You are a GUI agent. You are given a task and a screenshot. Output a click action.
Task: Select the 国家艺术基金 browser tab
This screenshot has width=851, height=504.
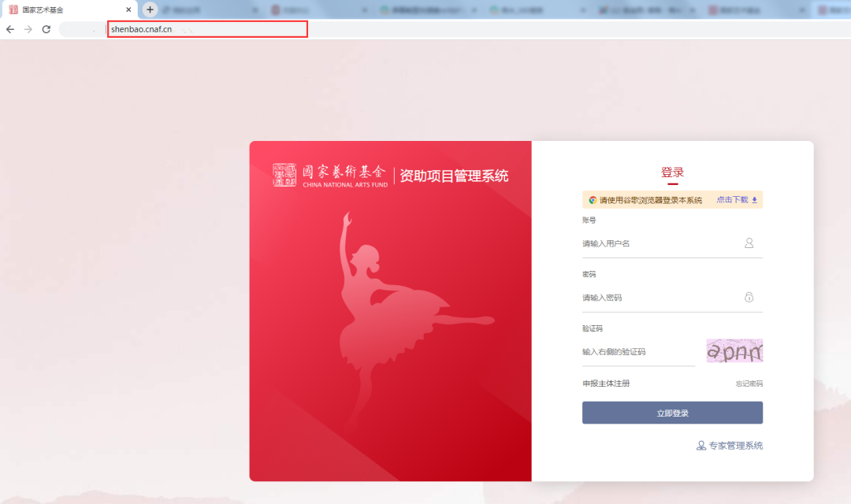point(69,9)
